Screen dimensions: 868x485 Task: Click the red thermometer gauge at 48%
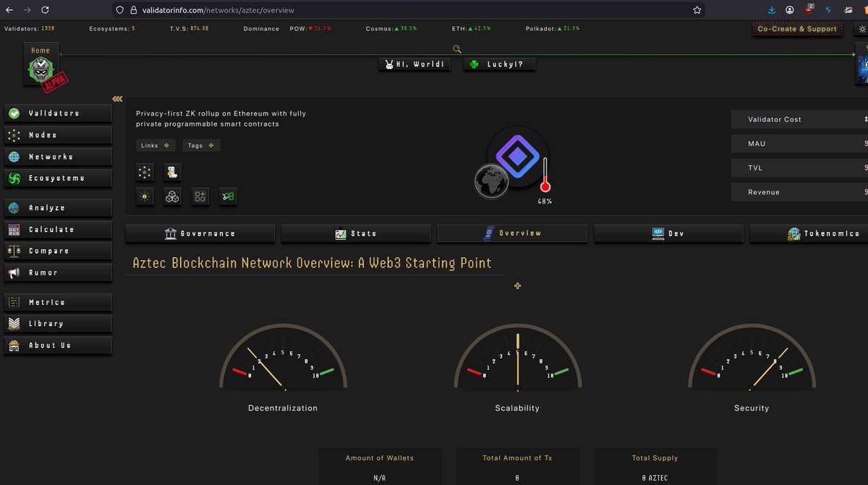coord(545,176)
